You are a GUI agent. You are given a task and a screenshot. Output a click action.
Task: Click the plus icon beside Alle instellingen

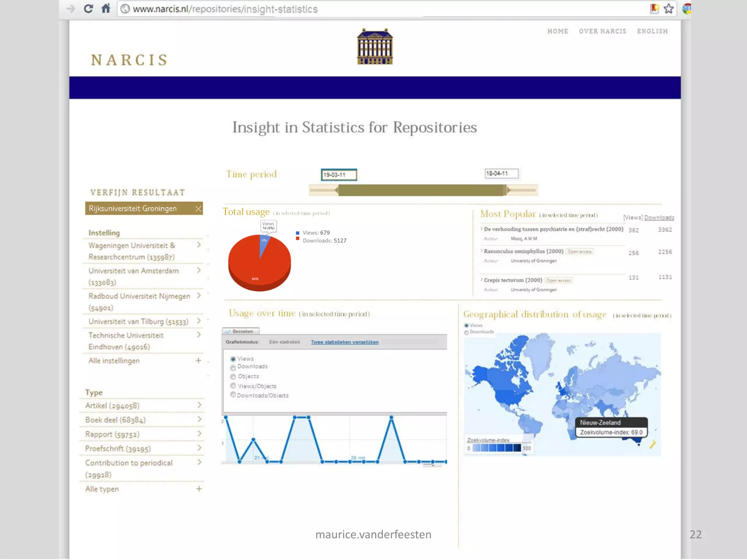198,361
